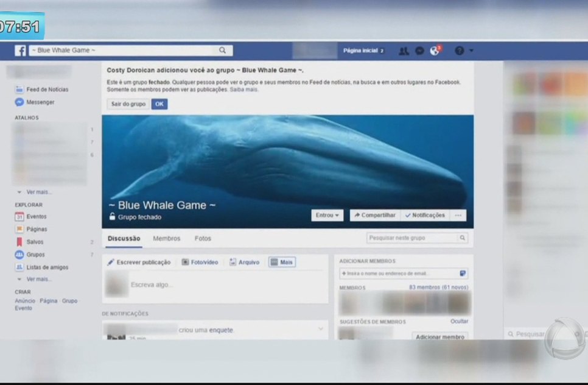The width and height of the screenshot is (588, 385).
Task: Open Messenger chat icon in top bar
Action: tap(419, 51)
